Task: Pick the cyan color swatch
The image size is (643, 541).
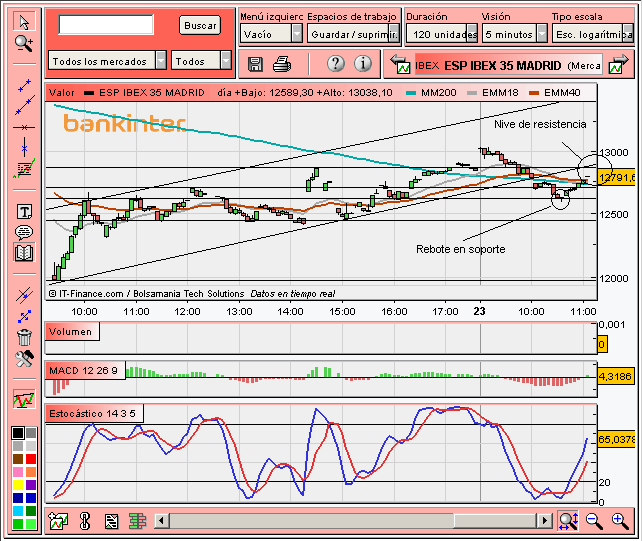Action: [18, 511]
